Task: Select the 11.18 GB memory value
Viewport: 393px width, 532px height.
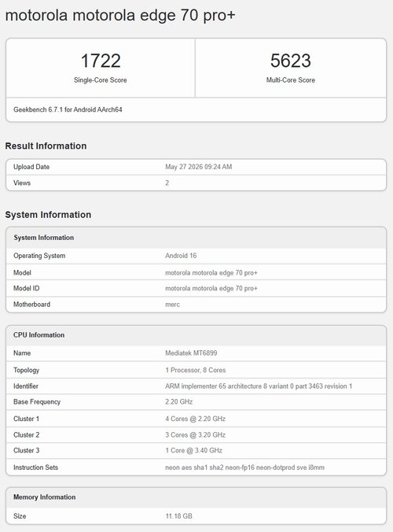Action: pyautogui.click(x=179, y=516)
